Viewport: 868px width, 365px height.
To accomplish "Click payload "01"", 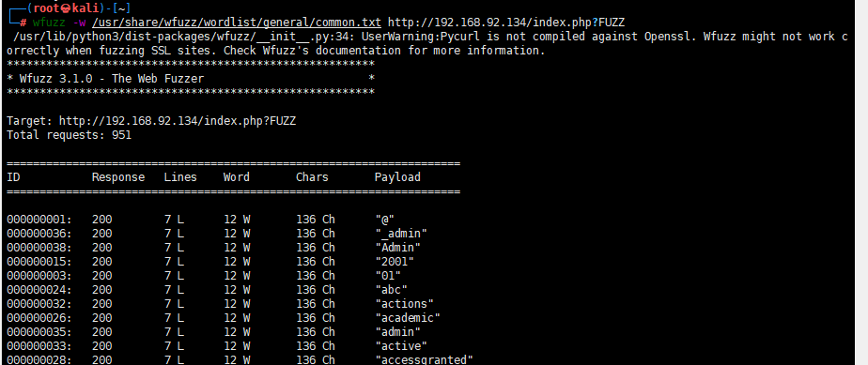I will pos(388,276).
